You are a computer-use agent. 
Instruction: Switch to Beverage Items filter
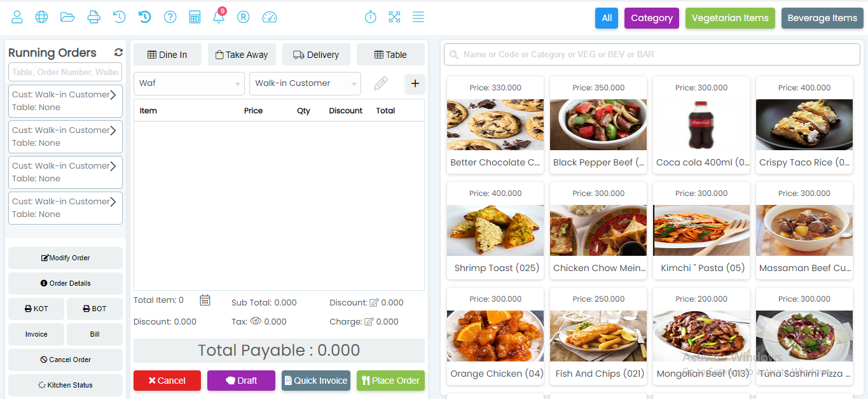[822, 18]
